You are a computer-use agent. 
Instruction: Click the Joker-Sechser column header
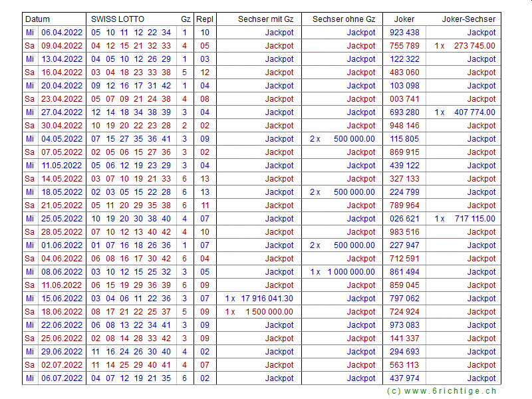(x=468, y=19)
